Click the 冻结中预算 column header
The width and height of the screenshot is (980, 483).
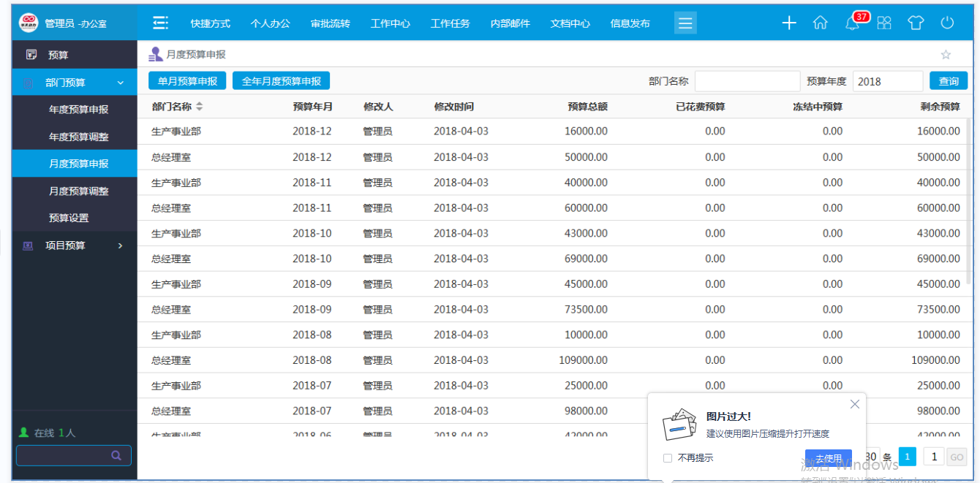(x=818, y=107)
